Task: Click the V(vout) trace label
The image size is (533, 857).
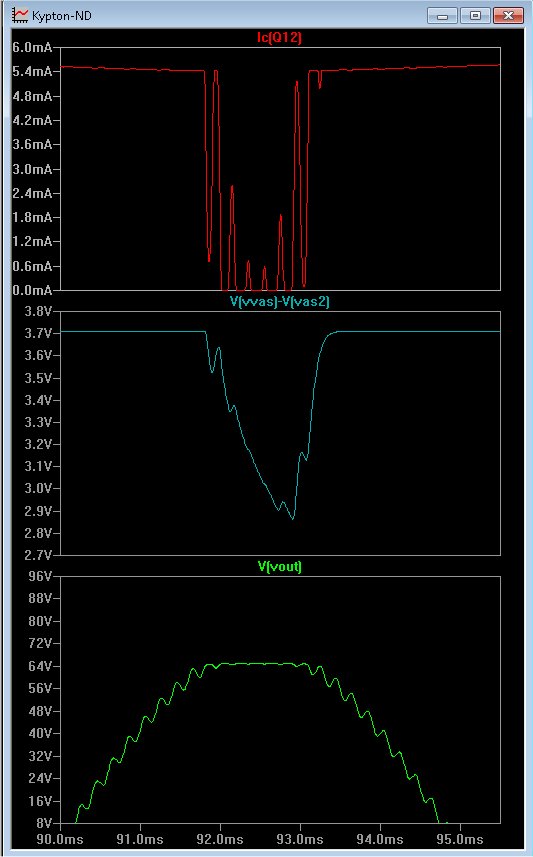Action: click(x=280, y=566)
